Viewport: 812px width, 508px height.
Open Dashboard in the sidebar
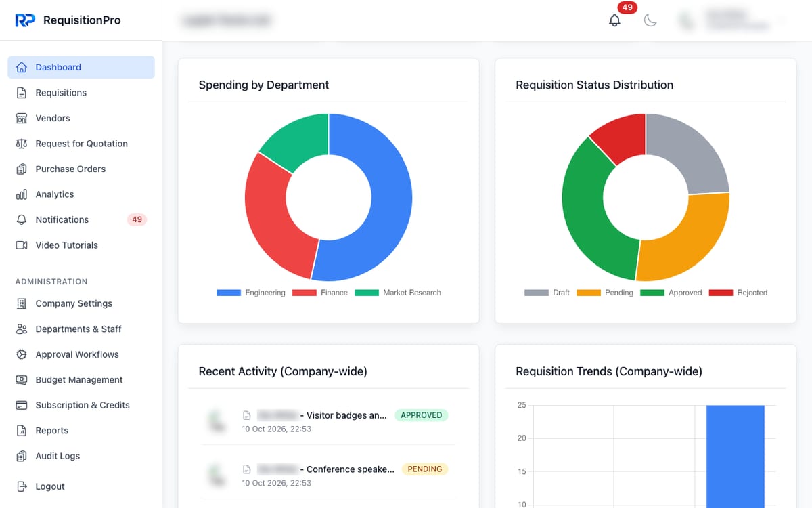coord(81,67)
